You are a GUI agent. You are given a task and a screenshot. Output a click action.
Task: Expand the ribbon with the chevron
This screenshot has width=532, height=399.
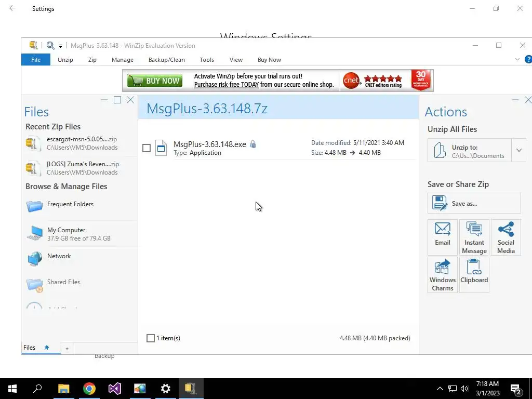pyautogui.click(x=517, y=59)
